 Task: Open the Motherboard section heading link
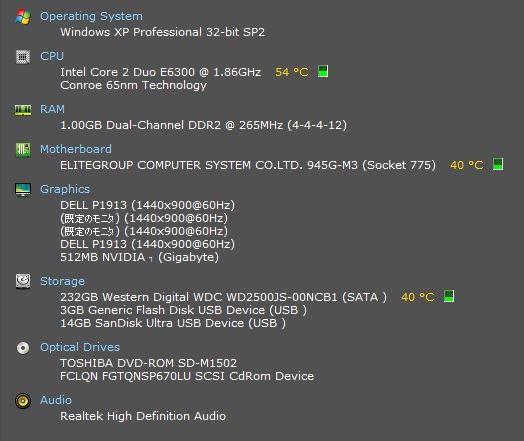(76, 149)
